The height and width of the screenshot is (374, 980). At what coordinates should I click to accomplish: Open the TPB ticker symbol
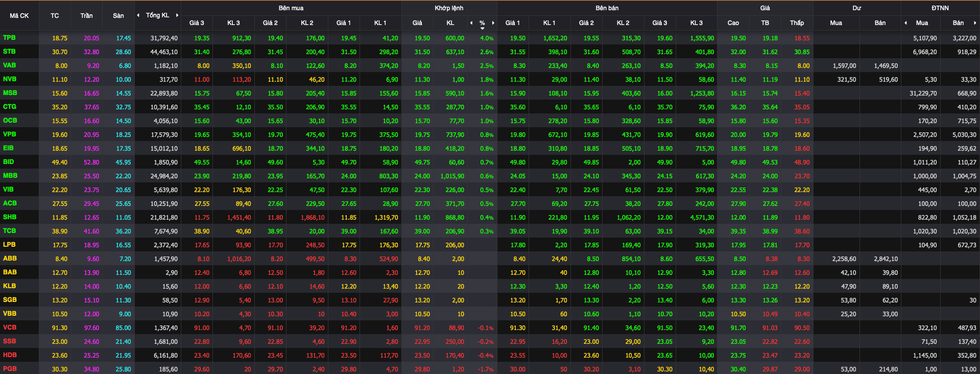click(9, 38)
